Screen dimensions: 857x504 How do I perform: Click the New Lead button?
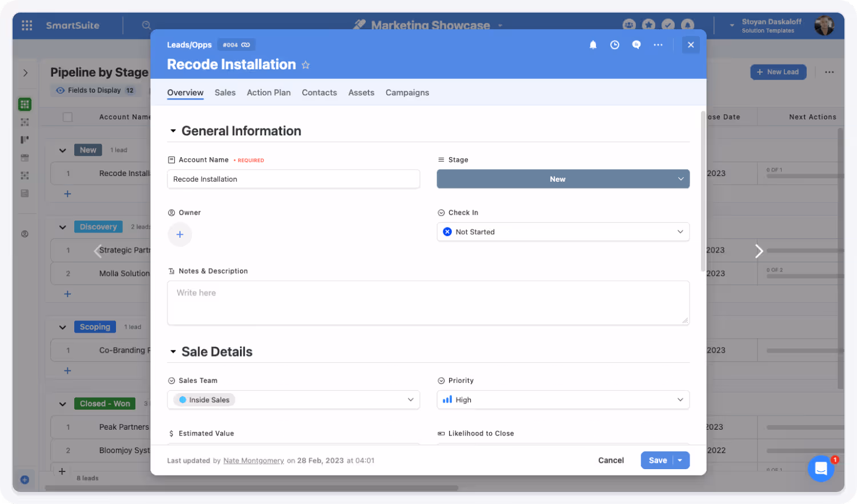tap(778, 72)
